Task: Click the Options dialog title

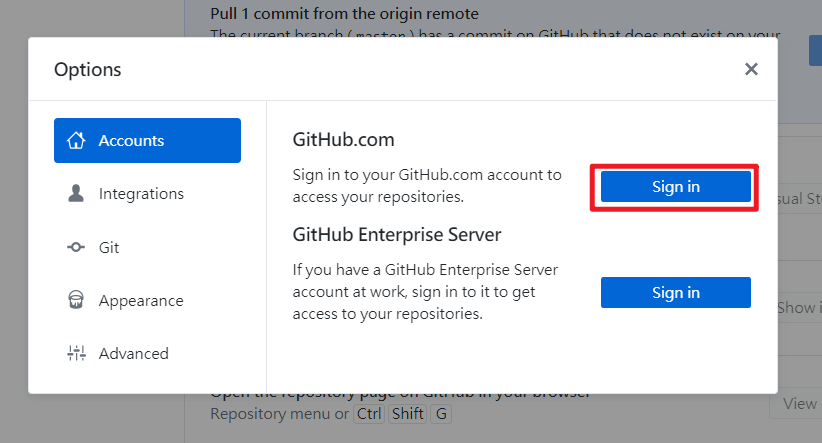Action: pos(88,70)
